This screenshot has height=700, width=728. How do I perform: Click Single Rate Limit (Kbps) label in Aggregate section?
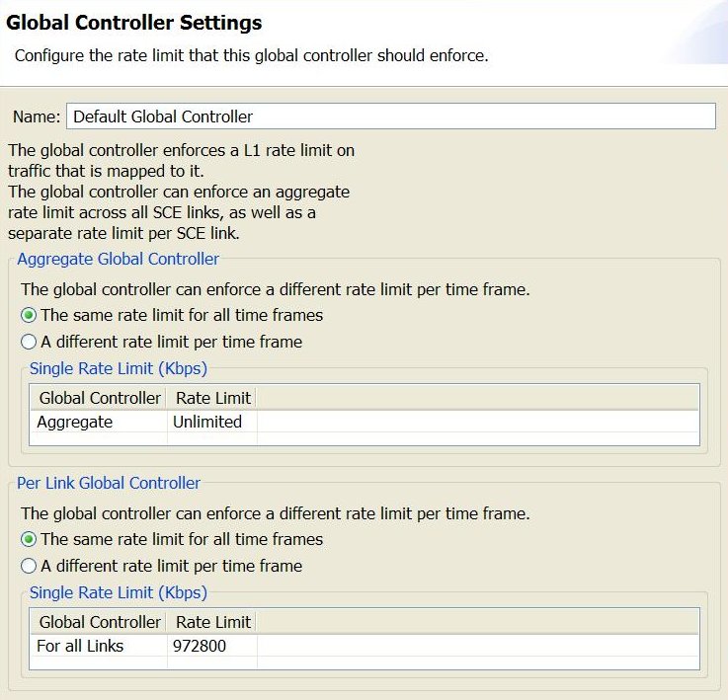pyautogui.click(x=119, y=369)
